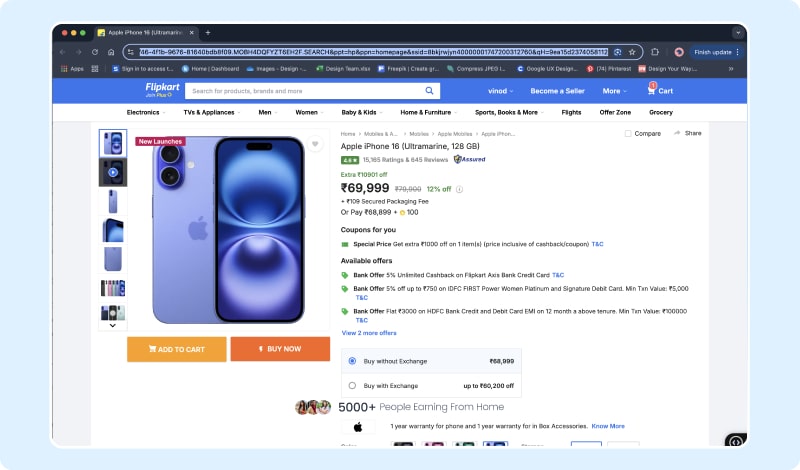Image resolution: width=800 pixels, height=470 pixels.
Task: Close the Apple iPhone 16 tab
Action: [x=191, y=33]
